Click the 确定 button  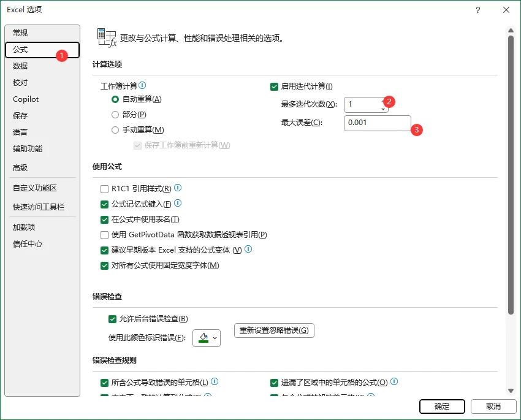tap(441, 407)
